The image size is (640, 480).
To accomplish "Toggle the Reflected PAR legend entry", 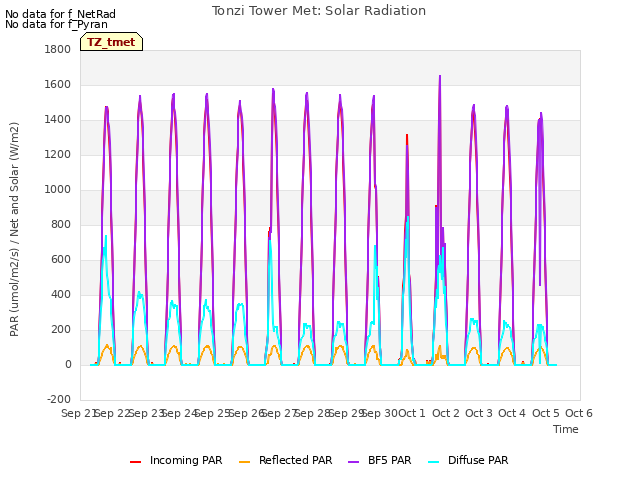I will [285, 460].
